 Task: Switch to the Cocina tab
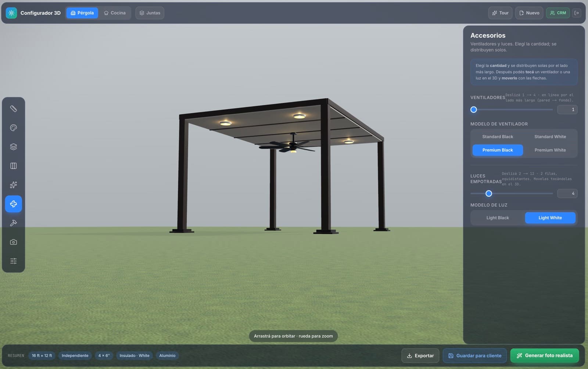[x=115, y=13]
